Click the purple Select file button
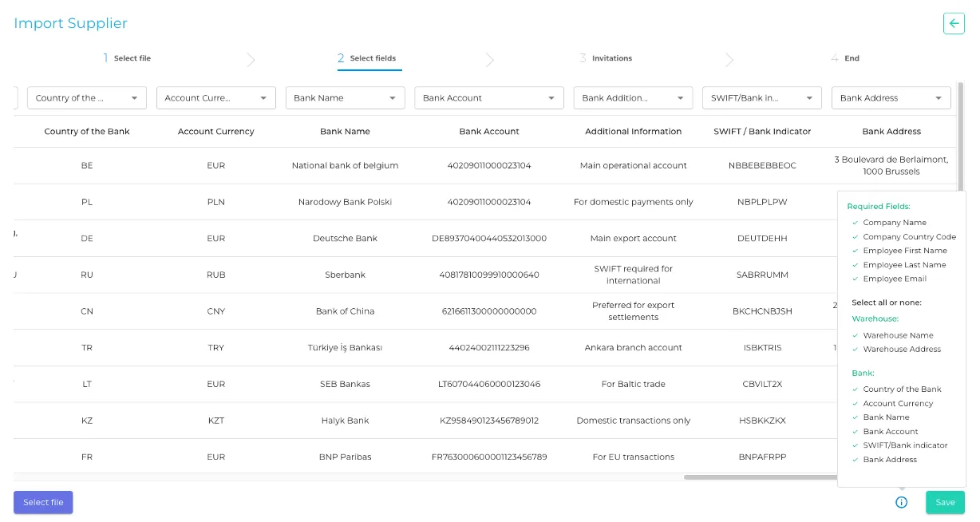Screen dimensions: 980x522 pos(43,502)
